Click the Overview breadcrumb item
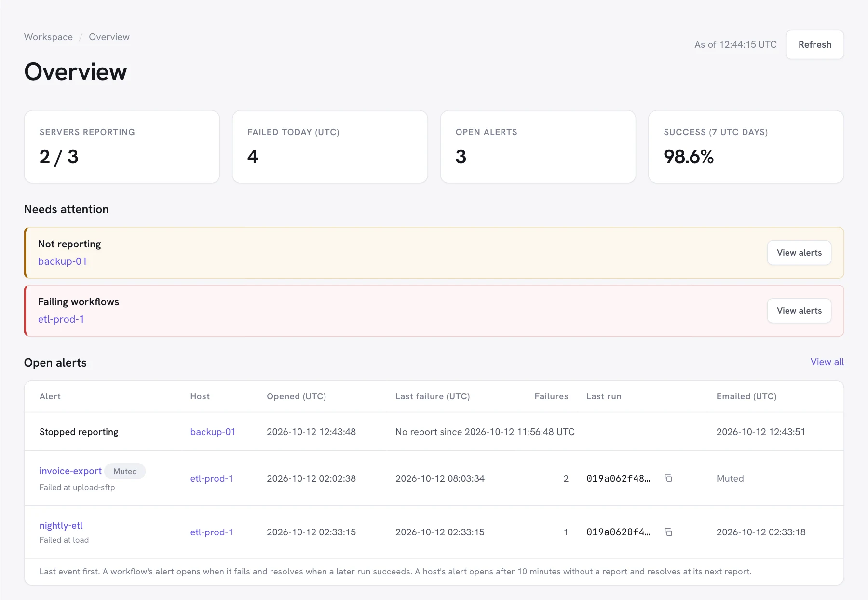868x600 pixels. 109,37
